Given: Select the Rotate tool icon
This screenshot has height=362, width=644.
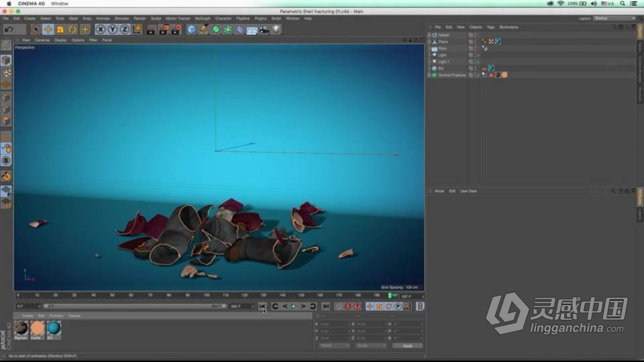Looking at the screenshot, I should click(72, 29).
